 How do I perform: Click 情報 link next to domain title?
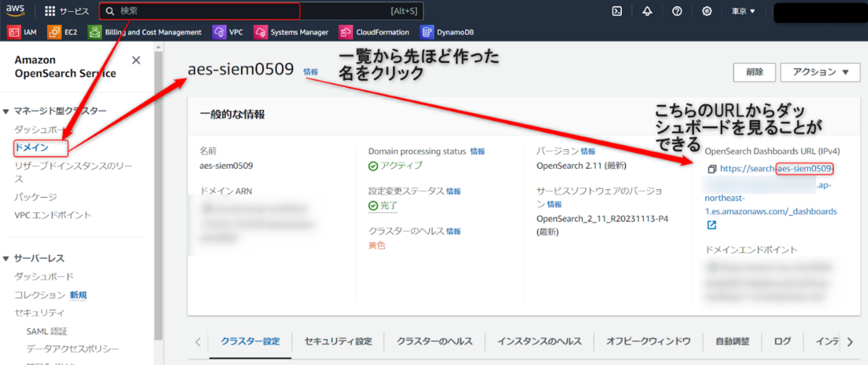310,72
